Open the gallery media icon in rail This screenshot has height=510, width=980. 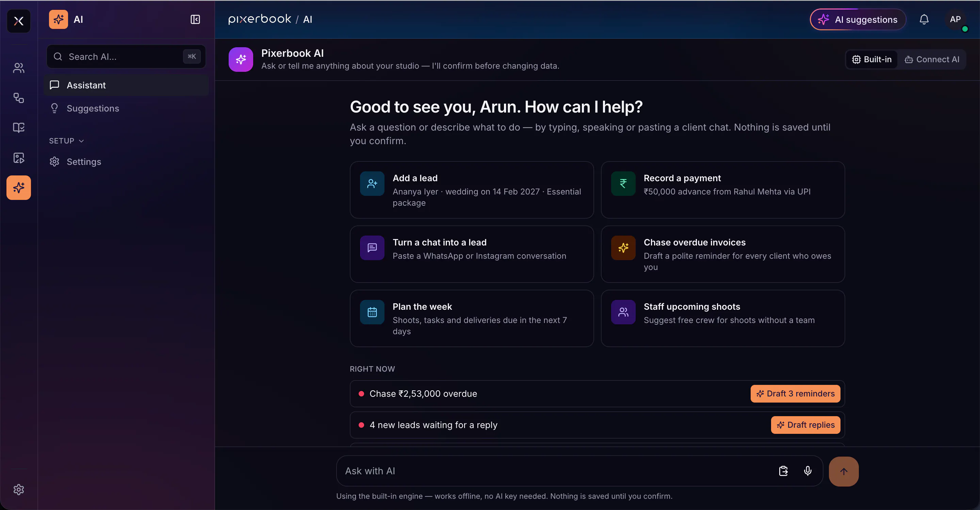click(19, 158)
